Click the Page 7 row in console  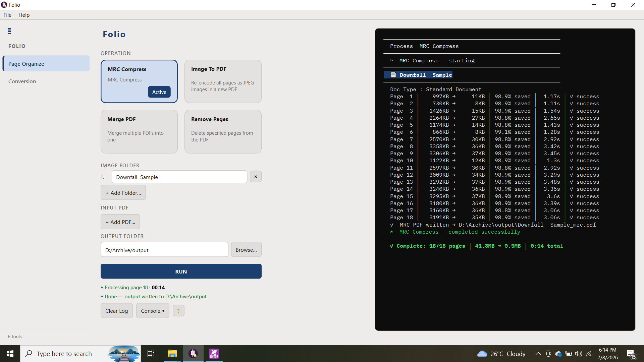click(x=494, y=139)
